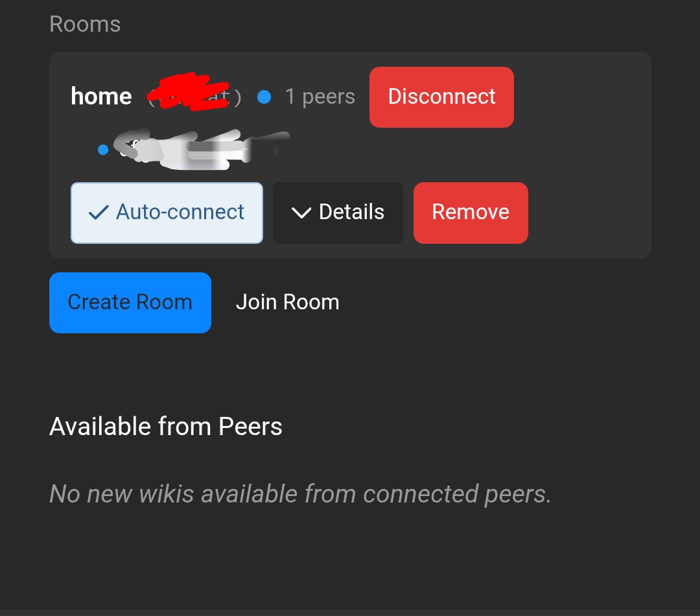Open the Join Room option
The image size is (700, 616).
click(288, 302)
